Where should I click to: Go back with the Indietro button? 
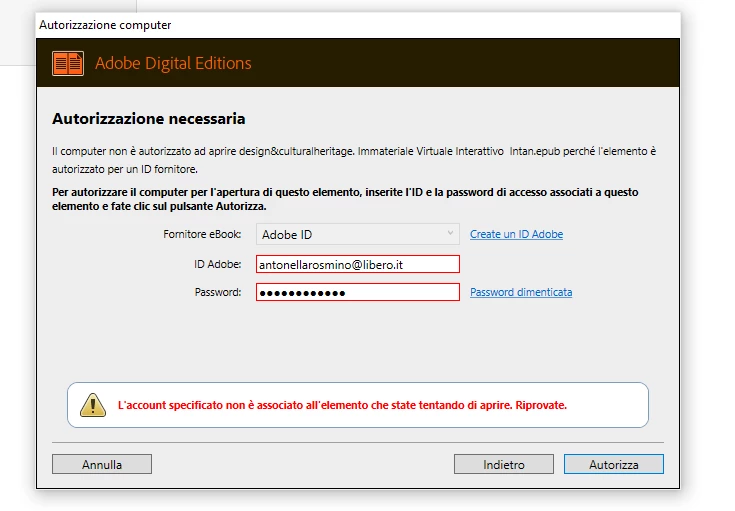[504, 464]
